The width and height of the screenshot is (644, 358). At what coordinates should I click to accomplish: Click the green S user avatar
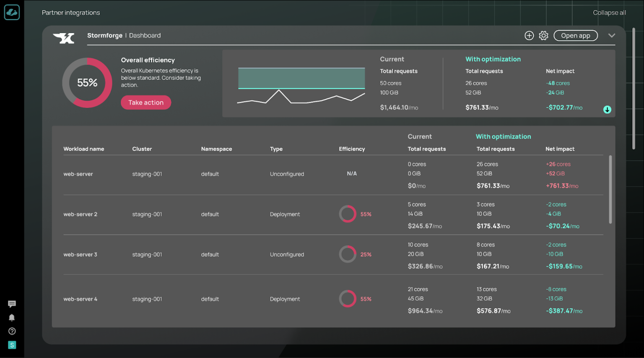point(12,345)
